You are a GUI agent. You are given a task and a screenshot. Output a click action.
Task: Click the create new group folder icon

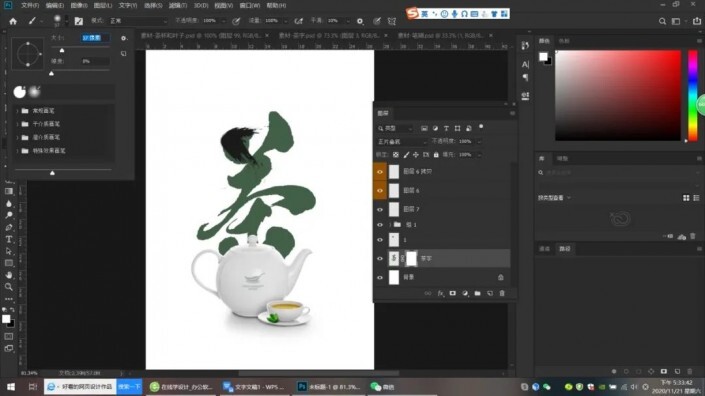pos(477,294)
